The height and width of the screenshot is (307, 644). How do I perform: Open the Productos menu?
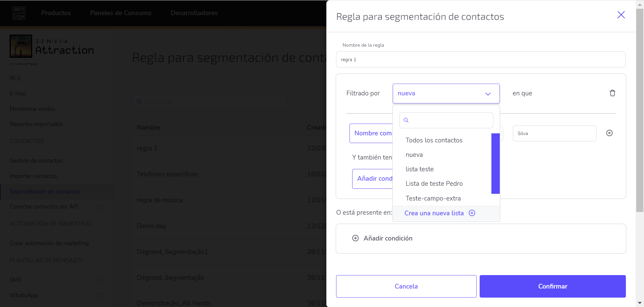(56, 13)
